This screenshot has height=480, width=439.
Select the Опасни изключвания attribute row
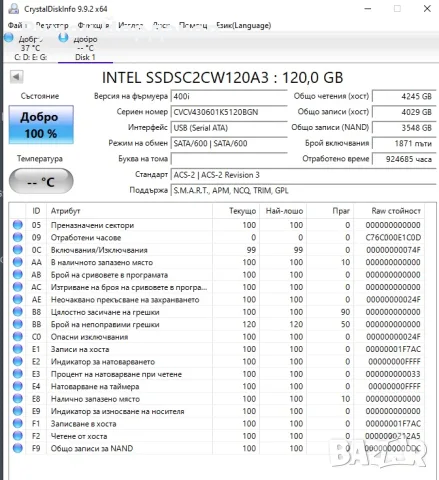217,337
